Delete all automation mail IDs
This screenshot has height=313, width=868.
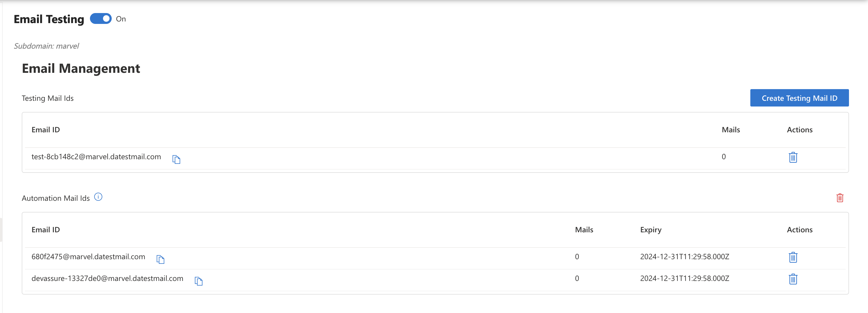click(840, 198)
